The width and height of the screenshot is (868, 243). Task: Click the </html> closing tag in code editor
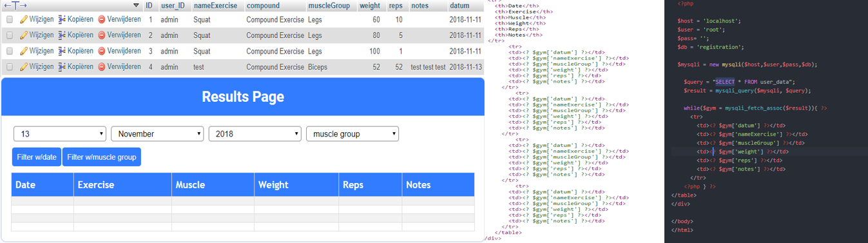pos(682,230)
